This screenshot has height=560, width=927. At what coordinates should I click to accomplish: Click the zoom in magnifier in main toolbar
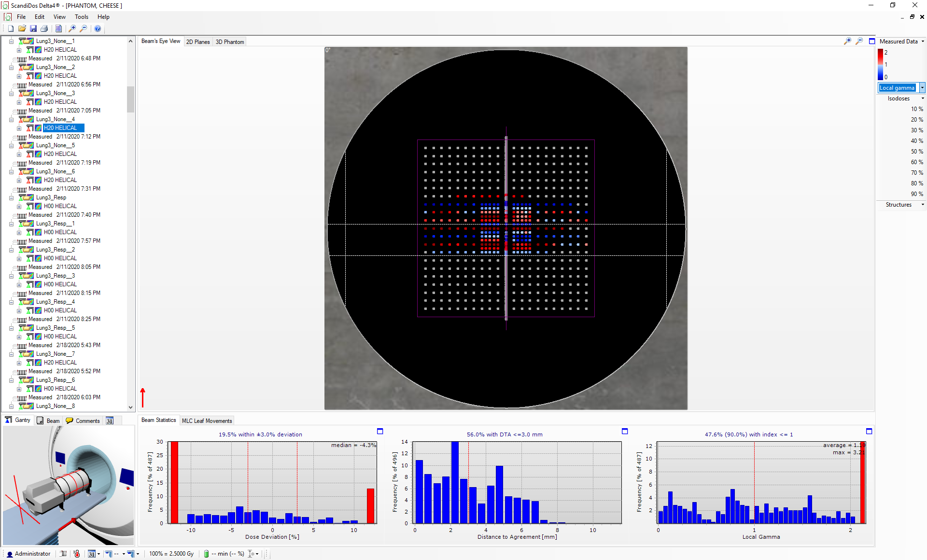(72, 28)
